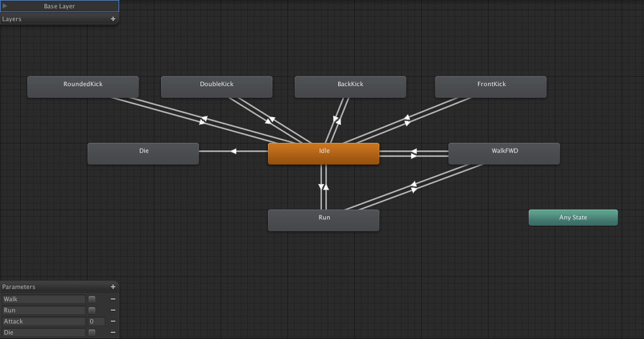Select the transition arrow from Idle to Die
The image size is (644, 339).
pos(233,151)
